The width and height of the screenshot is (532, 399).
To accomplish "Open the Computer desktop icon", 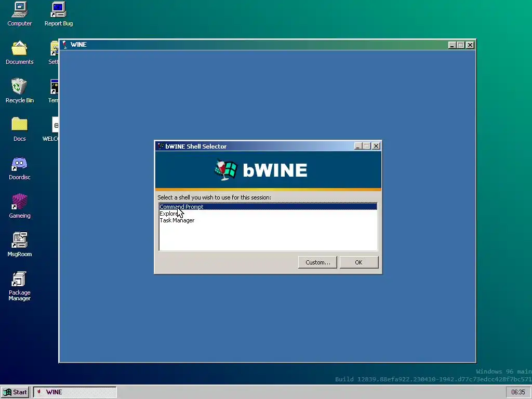I will (x=19, y=14).
